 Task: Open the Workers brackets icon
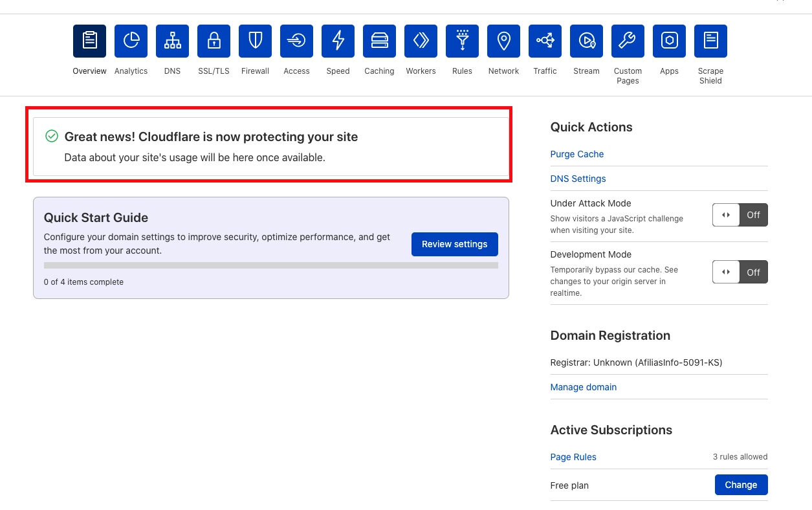pos(421,41)
